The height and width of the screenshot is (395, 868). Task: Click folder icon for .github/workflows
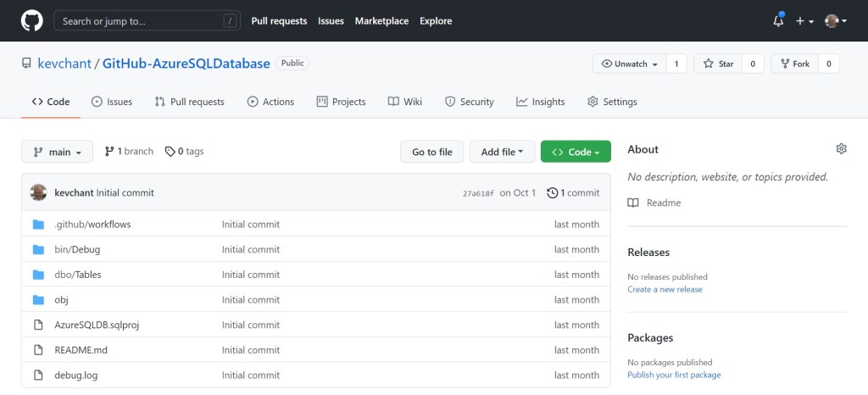click(x=38, y=224)
